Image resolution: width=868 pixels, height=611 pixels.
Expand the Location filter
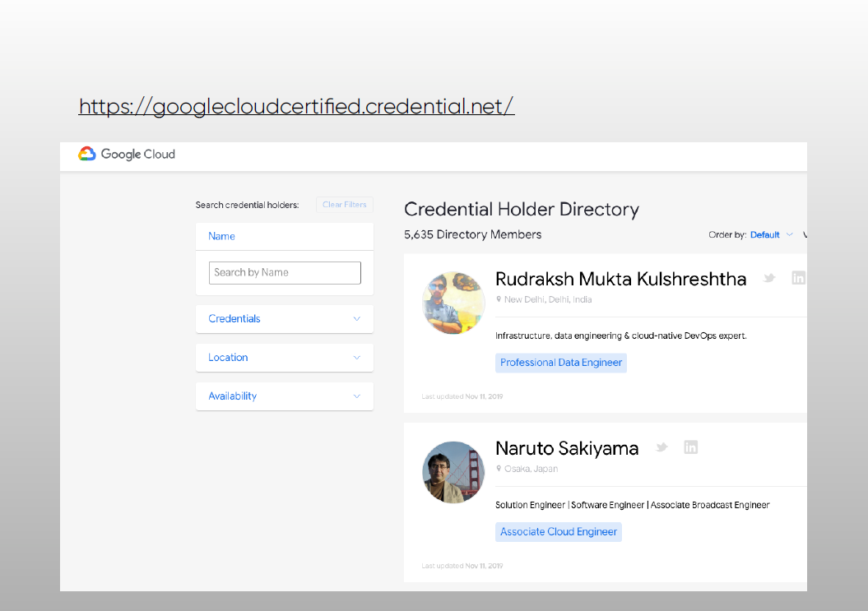285,358
